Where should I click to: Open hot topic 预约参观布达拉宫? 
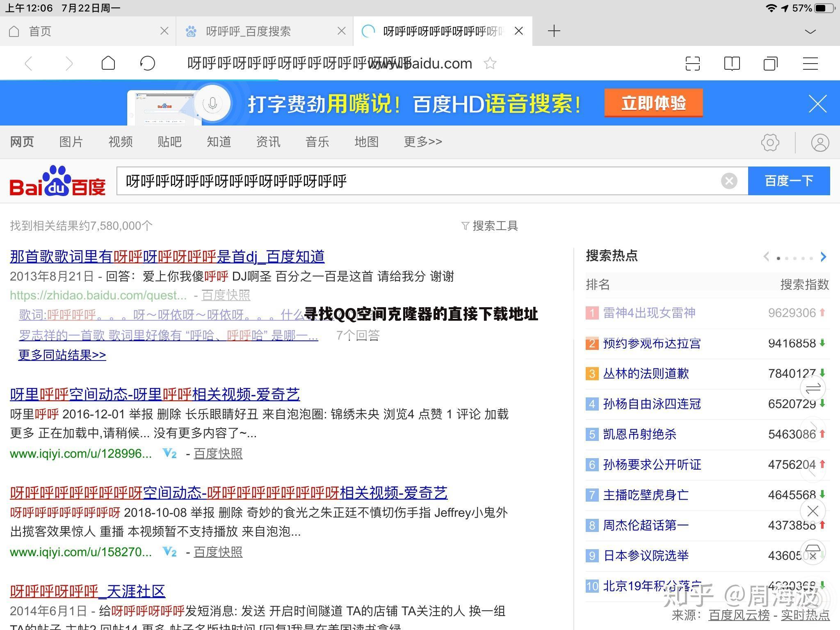pyautogui.click(x=652, y=343)
